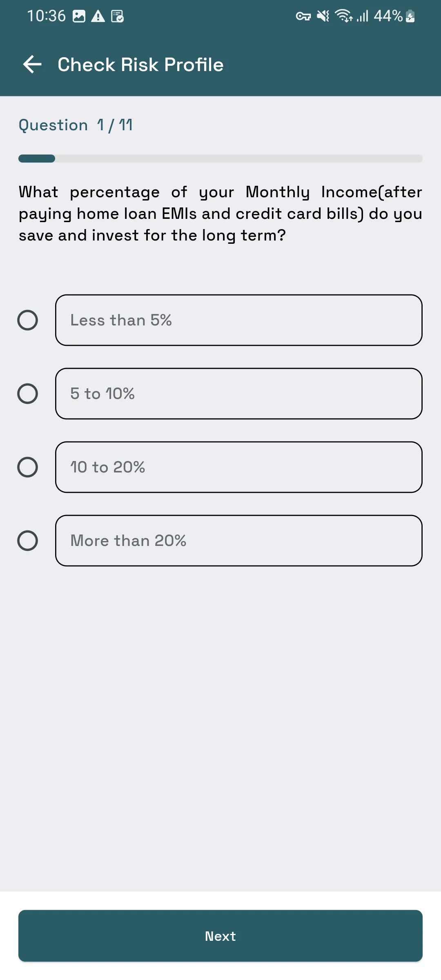Tap the image notification icon
441x980 pixels.
coord(79,16)
